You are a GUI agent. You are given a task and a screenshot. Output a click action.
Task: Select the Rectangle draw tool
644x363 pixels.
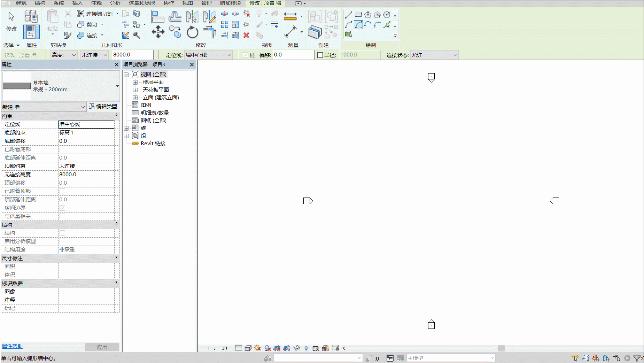coord(358,15)
